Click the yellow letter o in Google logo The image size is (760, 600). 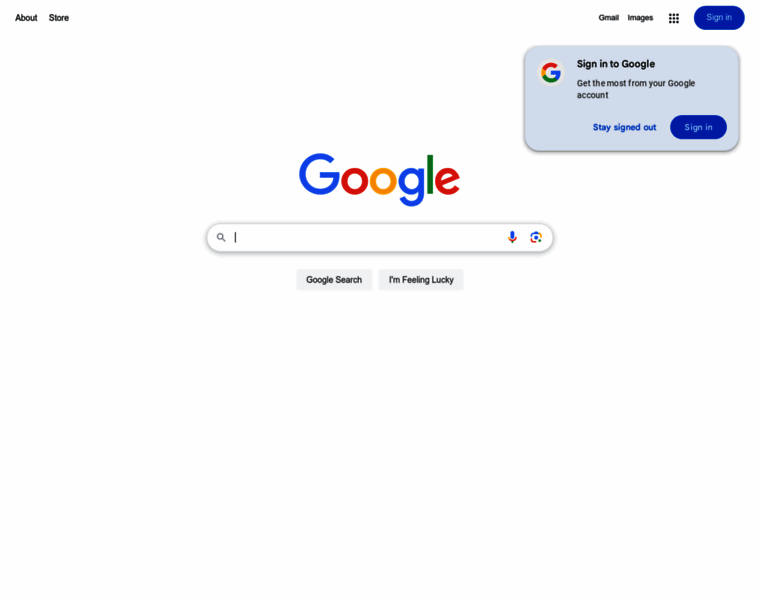pyautogui.click(x=383, y=179)
